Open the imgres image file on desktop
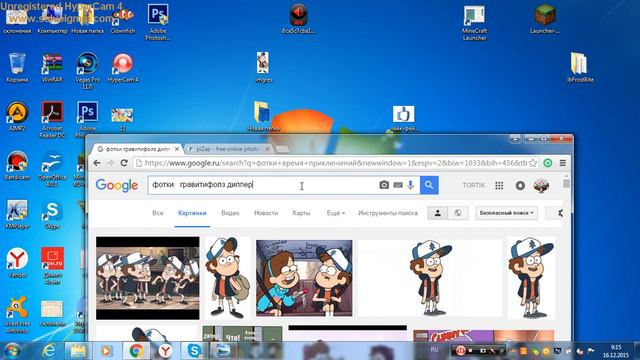Screen dimensions: 640x360 [x=263, y=67]
